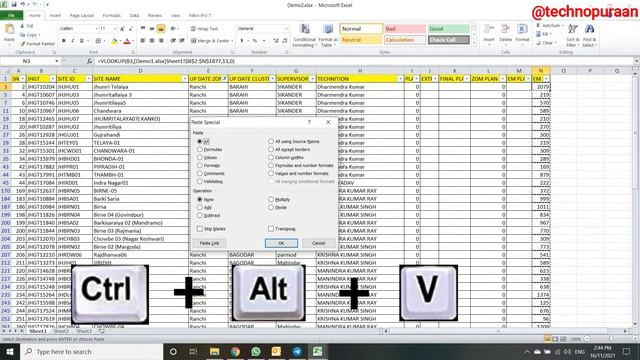Toggle Bold formatting
This screenshot has height=360, width=640.
click(64, 41)
